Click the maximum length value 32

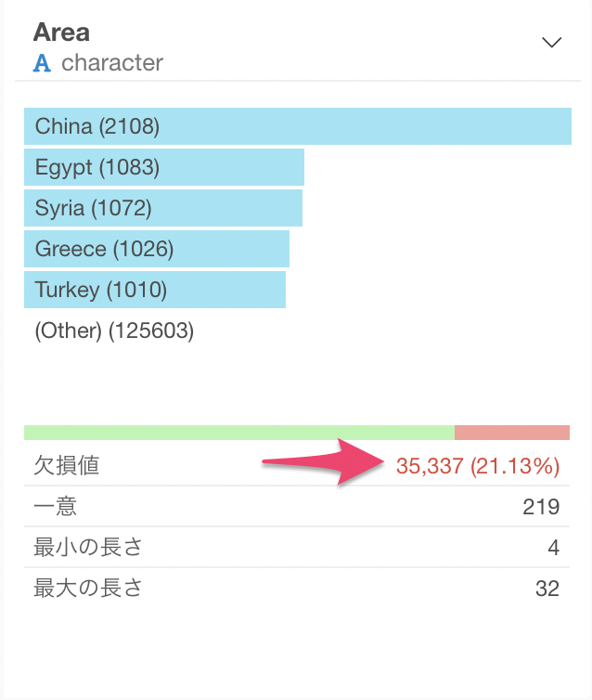(x=547, y=589)
